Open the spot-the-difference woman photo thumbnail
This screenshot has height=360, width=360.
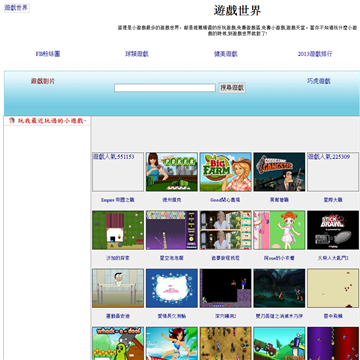tap(225, 230)
